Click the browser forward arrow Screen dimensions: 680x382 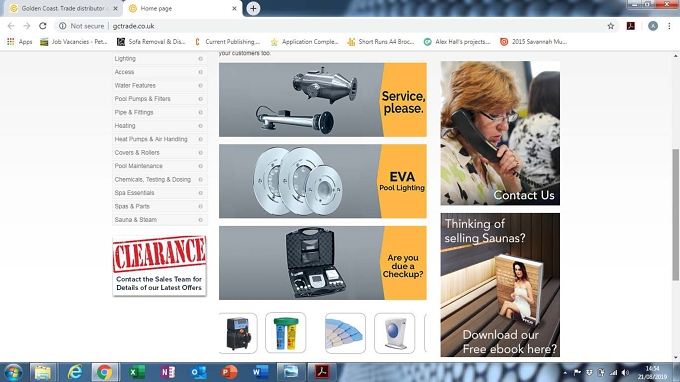[27, 26]
